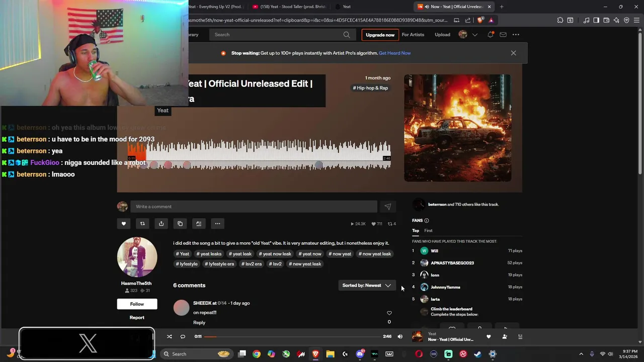Click the share page icon in address bar

click(468, 20)
